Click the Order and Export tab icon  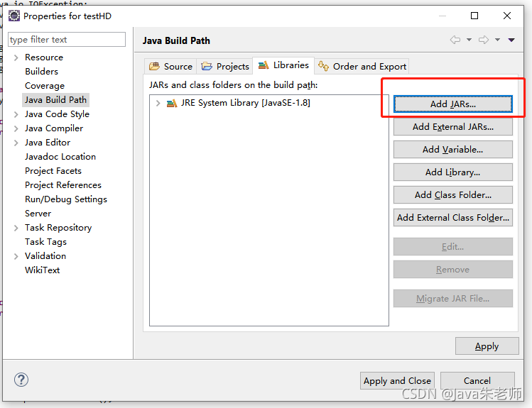tap(323, 66)
